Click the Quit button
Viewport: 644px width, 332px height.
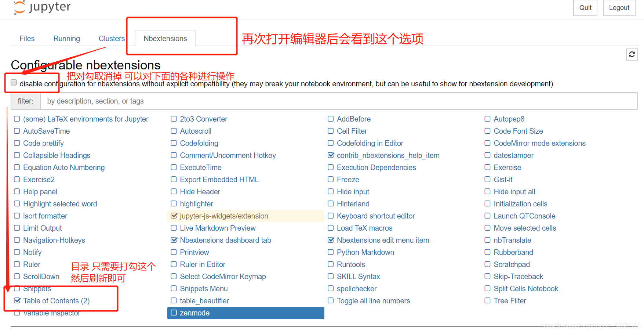click(585, 8)
